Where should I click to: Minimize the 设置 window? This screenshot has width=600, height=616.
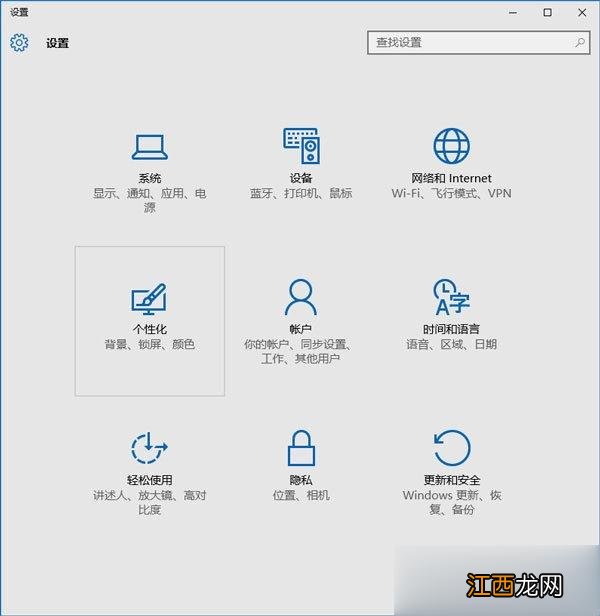click(x=513, y=13)
